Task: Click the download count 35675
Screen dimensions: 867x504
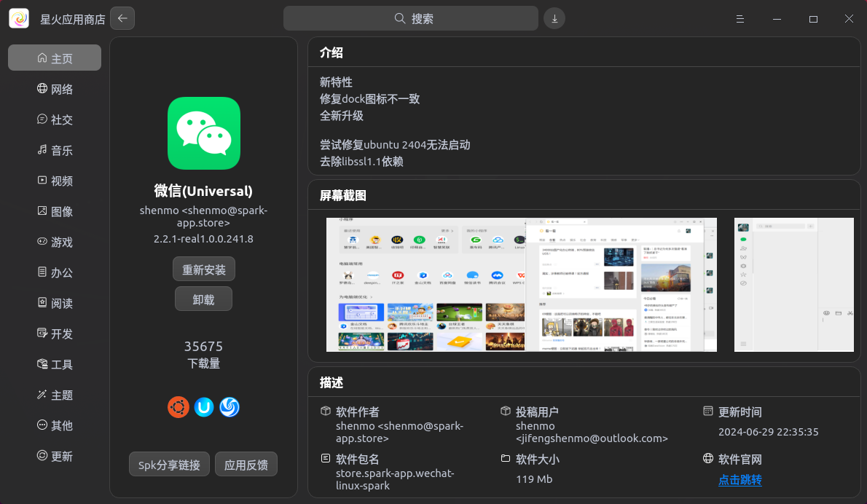Action: coord(203,347)
